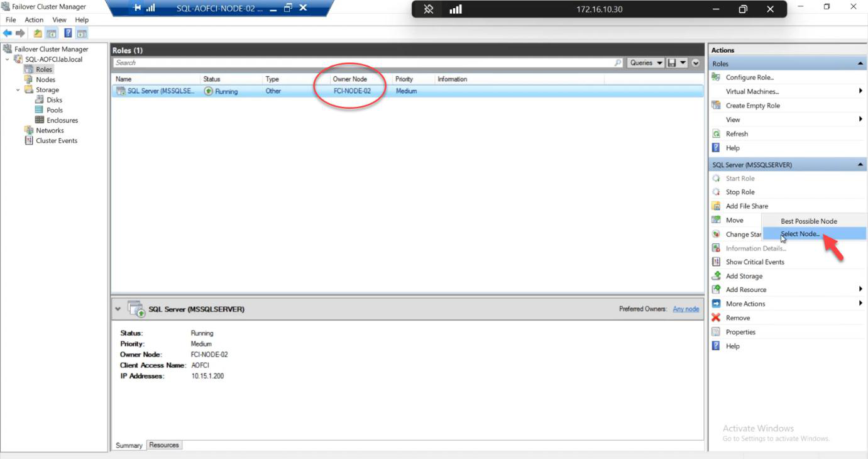Sort roles by Status column header
This screenshot has height=459, width=868.
pos(231,79)
